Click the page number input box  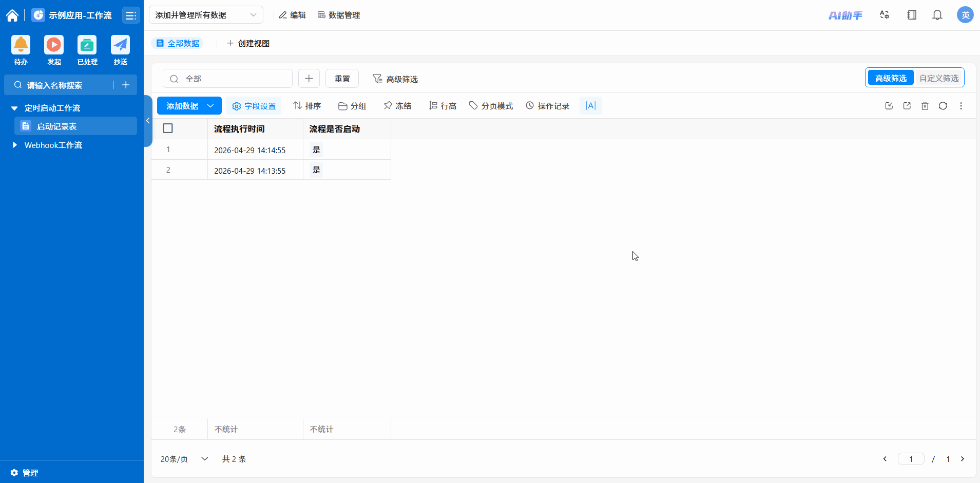[x=911, y=459]
